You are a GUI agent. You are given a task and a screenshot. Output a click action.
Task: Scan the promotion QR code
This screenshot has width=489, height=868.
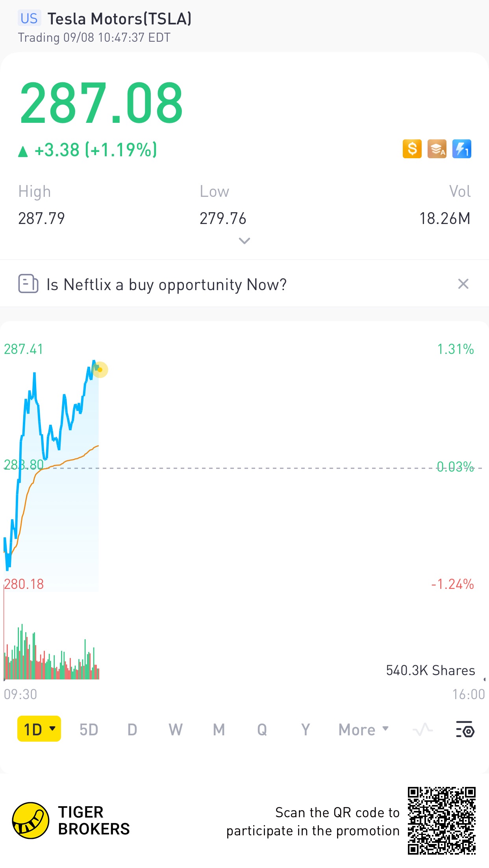tap(441, 821)
